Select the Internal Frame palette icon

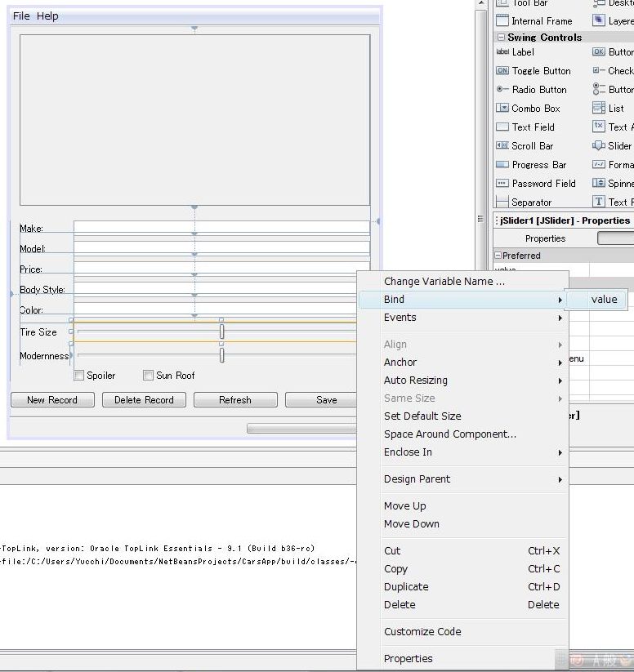coord(502,21)
